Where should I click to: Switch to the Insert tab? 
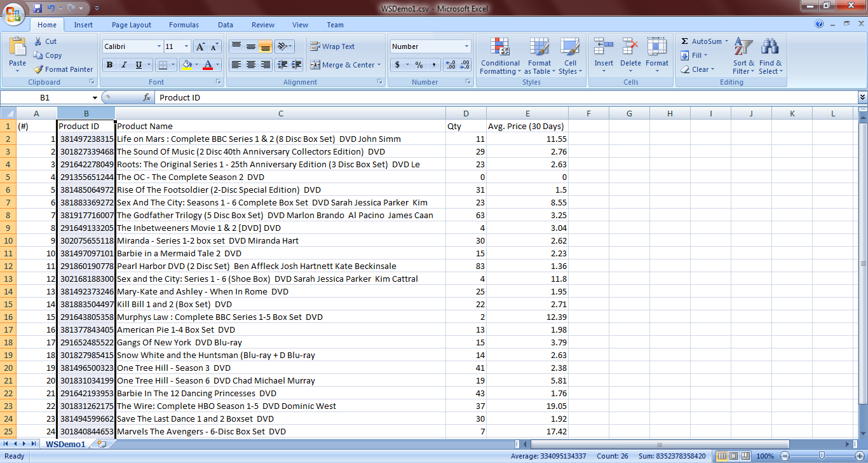click(83, 25)
